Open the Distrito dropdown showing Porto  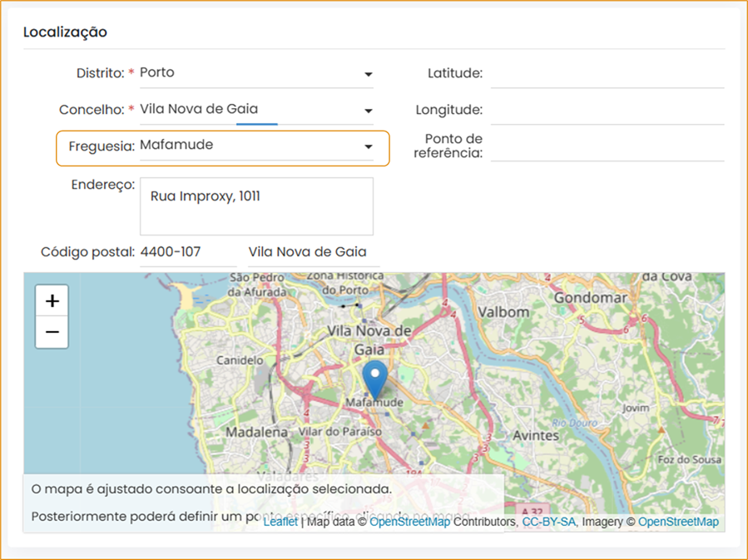(x=255, y=73)
